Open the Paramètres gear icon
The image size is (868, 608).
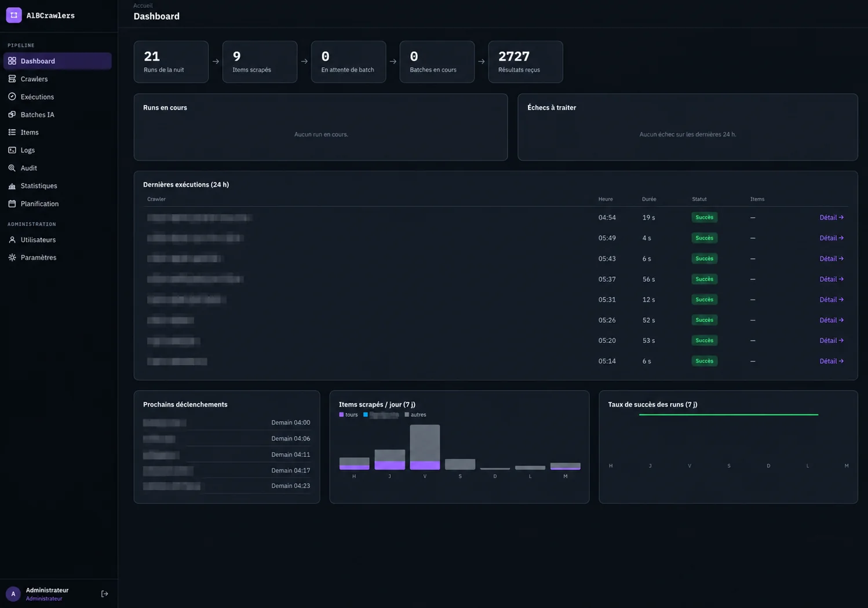pyautogui.click(x=12, y=258)
